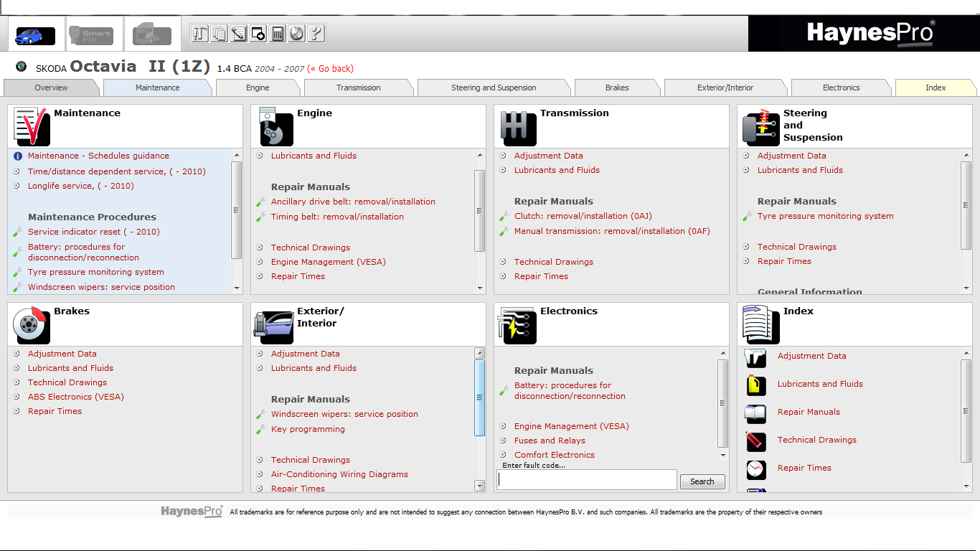Open the SmartFIX module icon
Screen dimensions: 980x551
pyautogui.click(x=90, y=34)
